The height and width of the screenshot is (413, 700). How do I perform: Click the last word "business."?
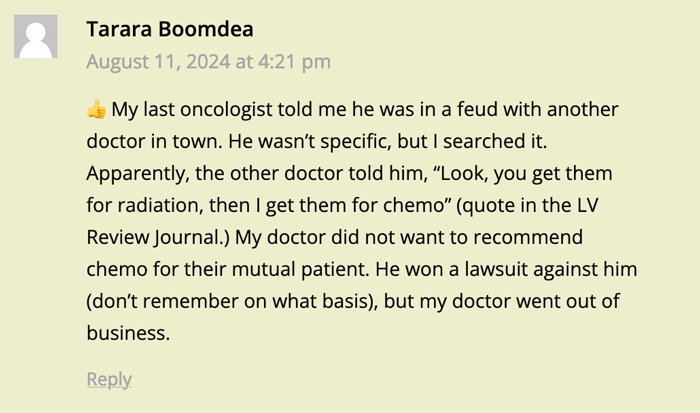click(128, 333)
